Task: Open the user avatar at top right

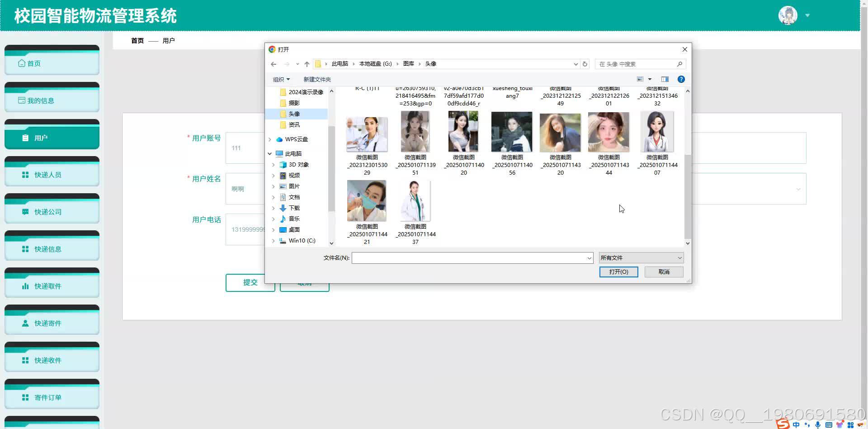Action: 788,15
